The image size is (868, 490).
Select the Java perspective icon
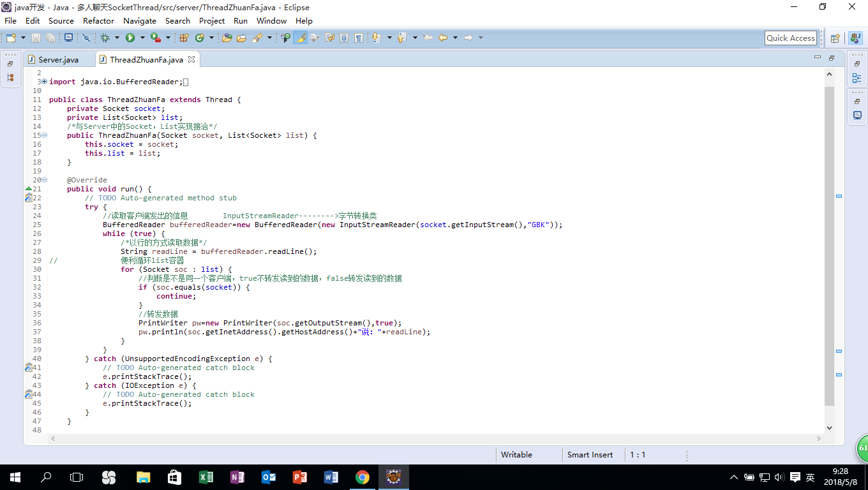tap(855, 38)
